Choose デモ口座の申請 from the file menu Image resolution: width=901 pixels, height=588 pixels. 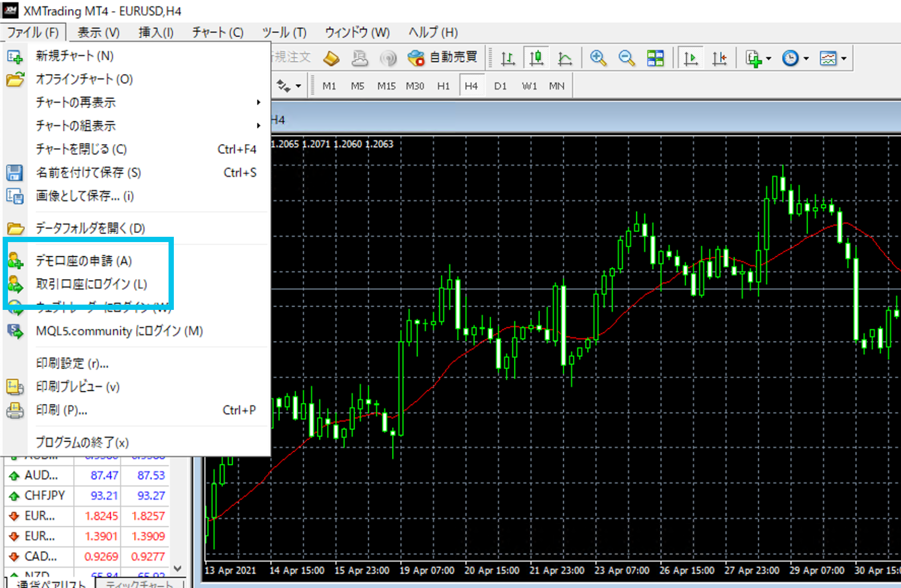click(84, 261)
